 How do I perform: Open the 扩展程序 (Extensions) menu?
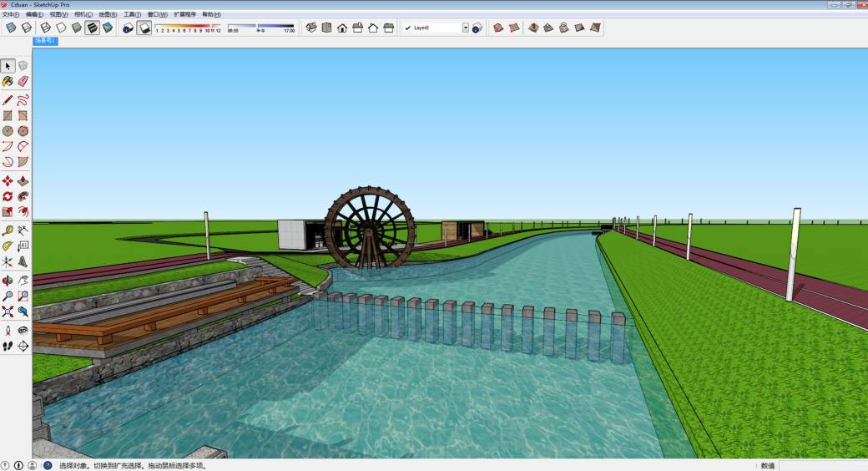click(184, 14)
